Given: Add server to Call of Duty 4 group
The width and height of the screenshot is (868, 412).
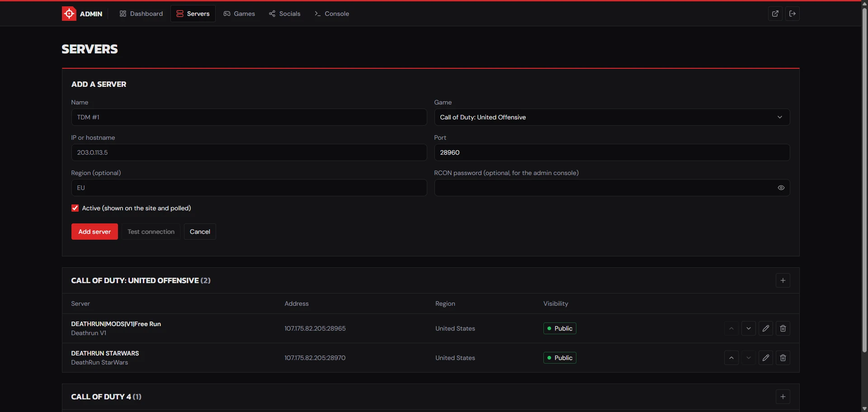Looking at the screenshot, I should pos(783,397).
